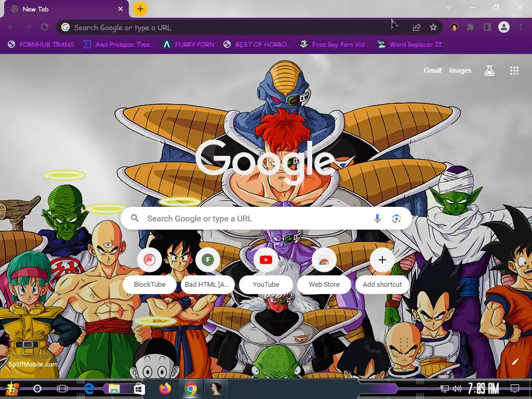Viewport: 532px width, 399px height.
Task: Search by image with Lens icon
Action: (396, 219)
